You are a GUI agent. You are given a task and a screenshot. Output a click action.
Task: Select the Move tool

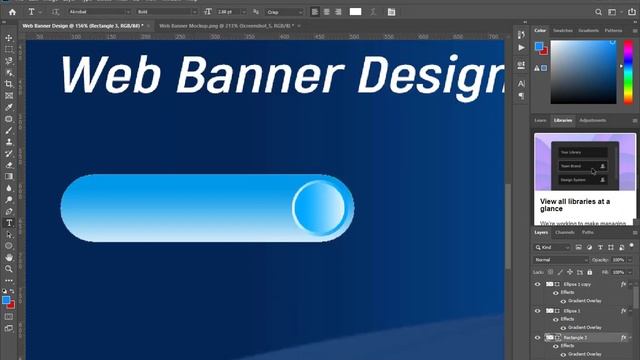9,38
